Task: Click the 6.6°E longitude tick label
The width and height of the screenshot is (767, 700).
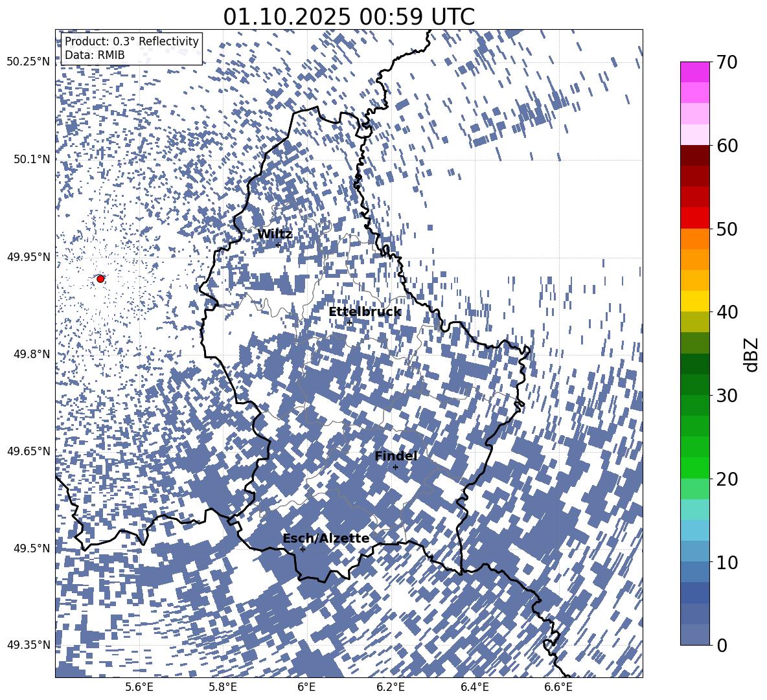Action: point(558,687)
